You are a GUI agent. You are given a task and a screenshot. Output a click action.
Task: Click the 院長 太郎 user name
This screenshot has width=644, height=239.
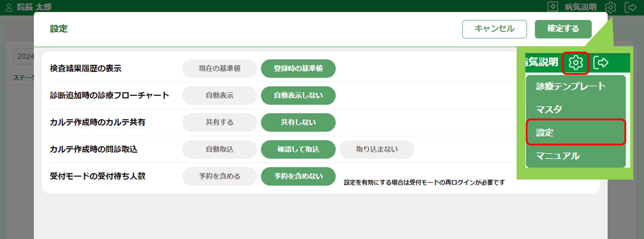pos(34,7)
